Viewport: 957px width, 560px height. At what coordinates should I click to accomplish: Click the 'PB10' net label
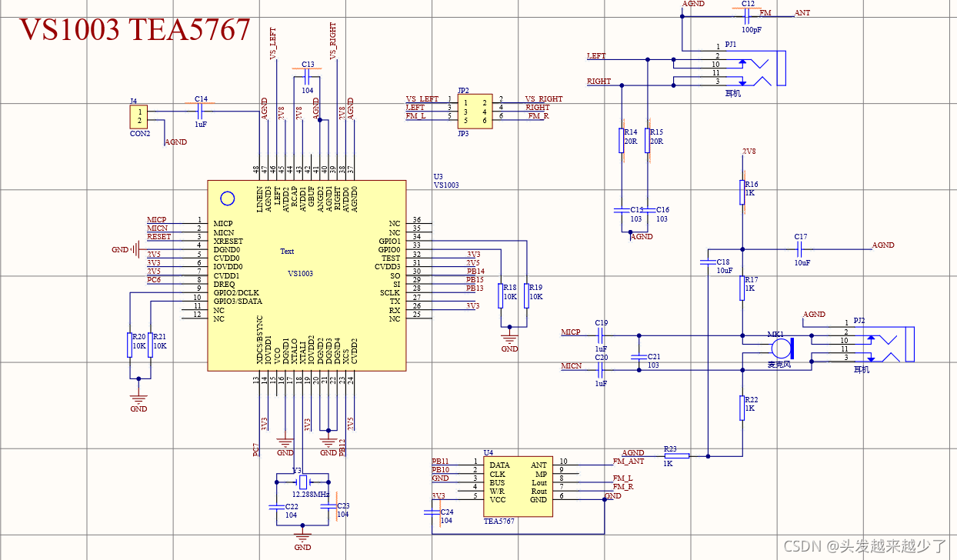click(x=441, y=469)
